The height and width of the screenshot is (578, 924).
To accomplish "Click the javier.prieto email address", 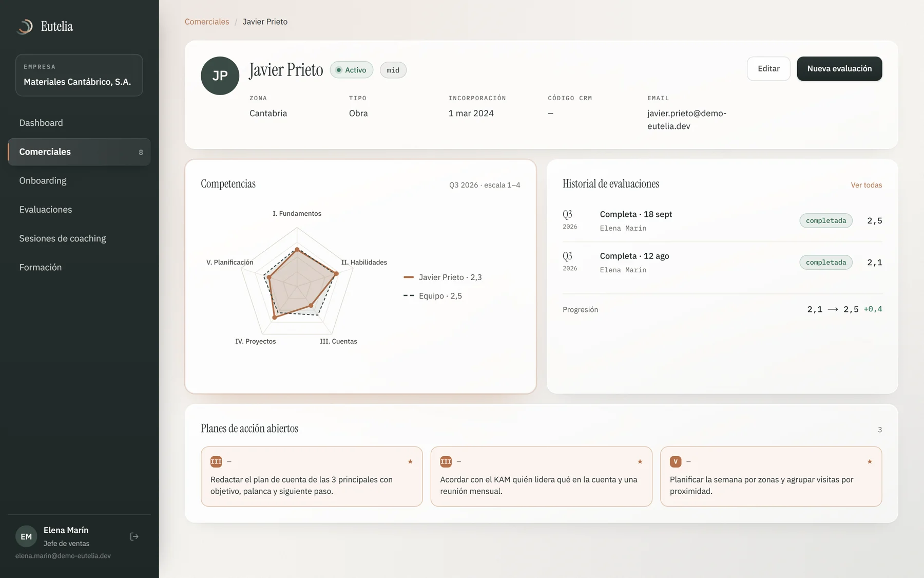I will click(687, 120).
